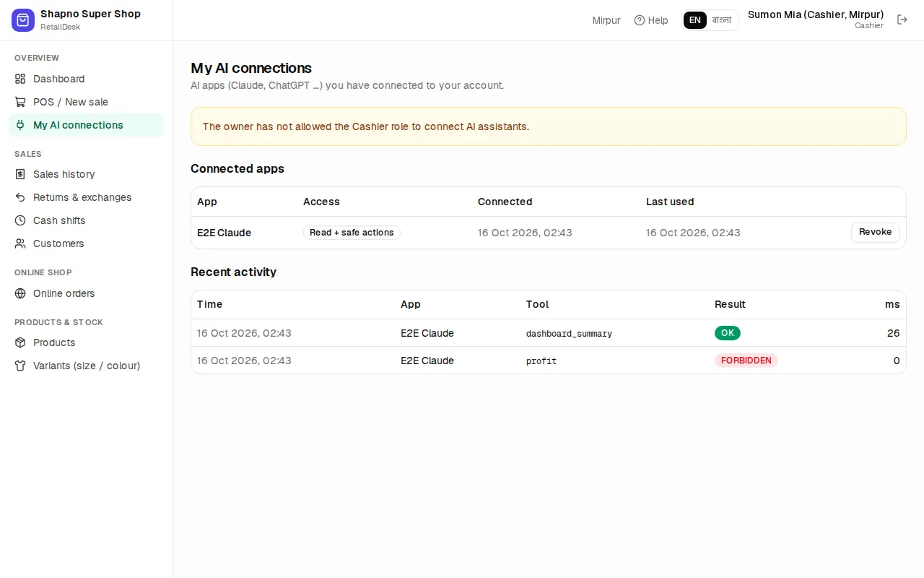This screenshot has width=924, height=578.
Task: Click the Last used column header
Action: click(670, 202)
